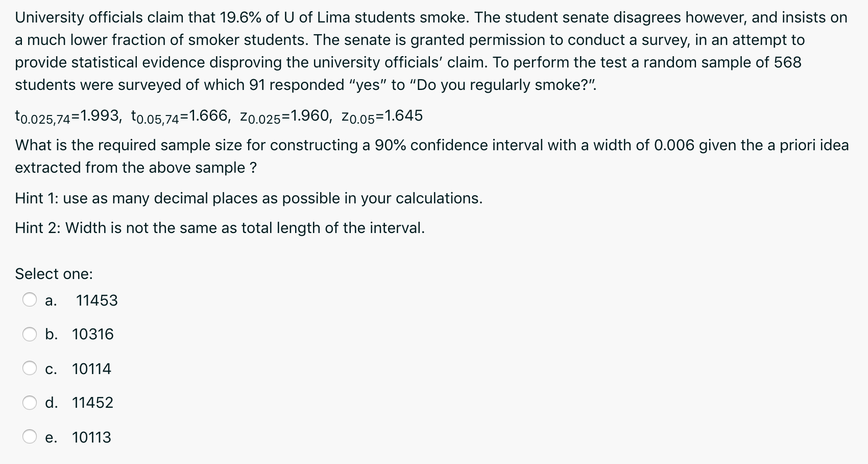
Task: Click the answer label 10114
Action: (x=91, y=369)
